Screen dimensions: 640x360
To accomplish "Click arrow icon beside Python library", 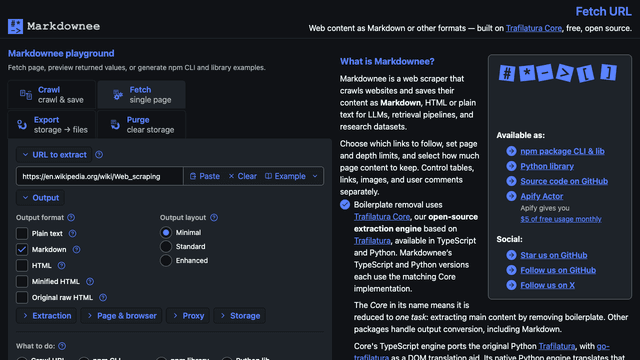I will click(511, 166).
